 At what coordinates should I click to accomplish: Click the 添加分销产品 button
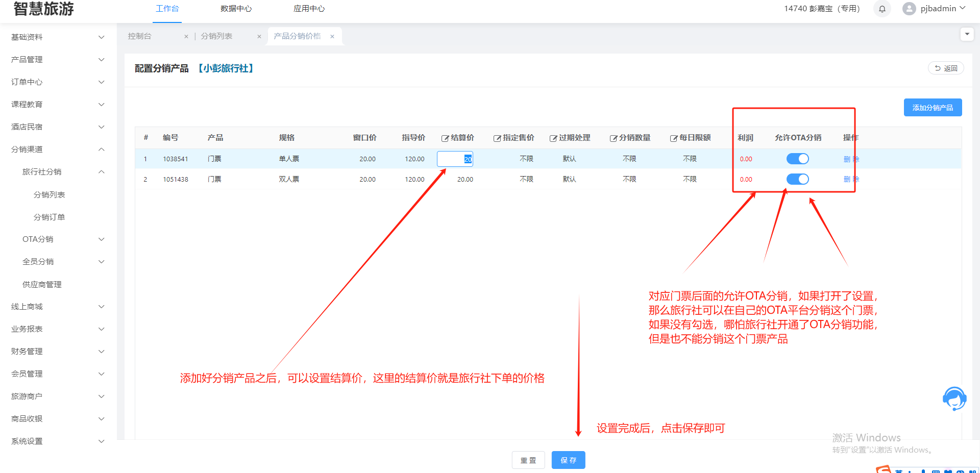(x=933, y=108)
